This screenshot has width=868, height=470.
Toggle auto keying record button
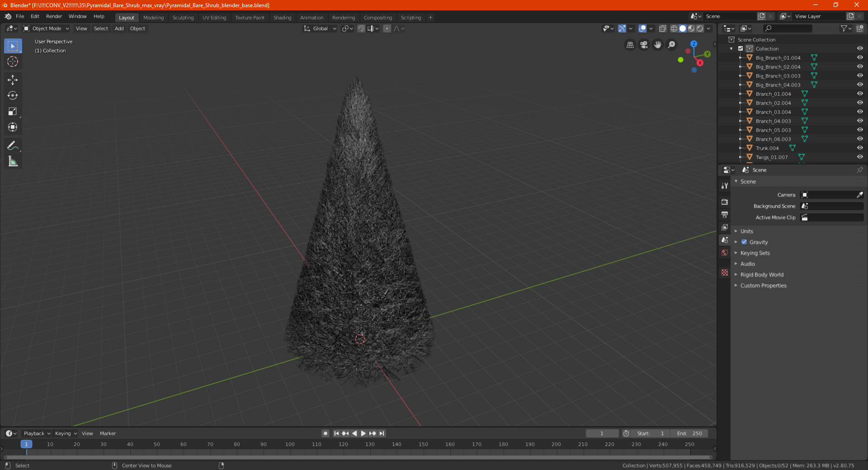[325, 433]
